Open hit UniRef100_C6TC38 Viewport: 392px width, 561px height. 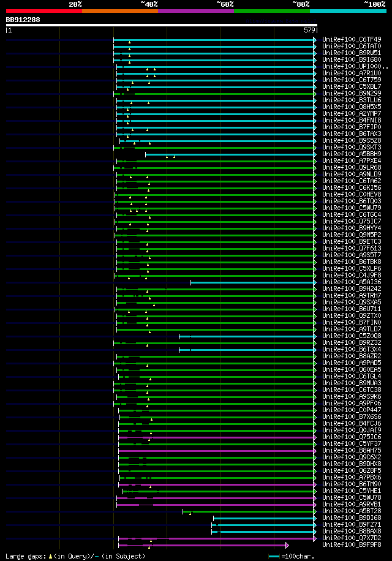[x=352, y=390]
